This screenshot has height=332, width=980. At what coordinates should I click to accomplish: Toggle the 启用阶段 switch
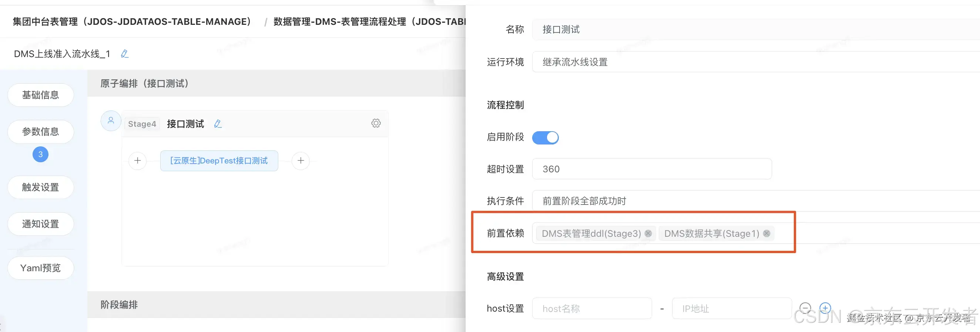pyautogui.click(x=545, y=137)
